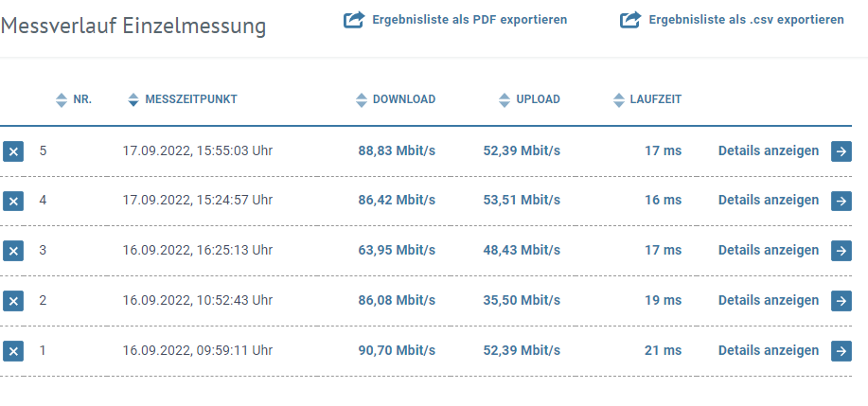Click the PDF export share icon
868x406 pixels.
[354, 20]
